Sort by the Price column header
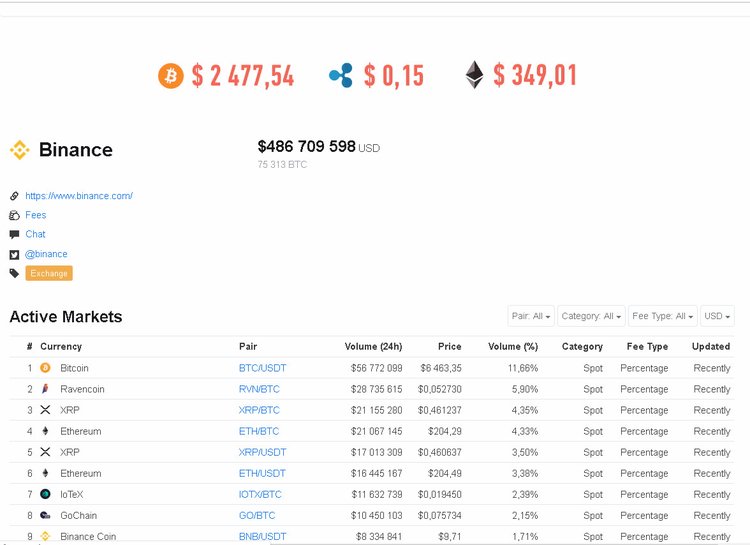The image size is (750, 545). click(450, 346)
